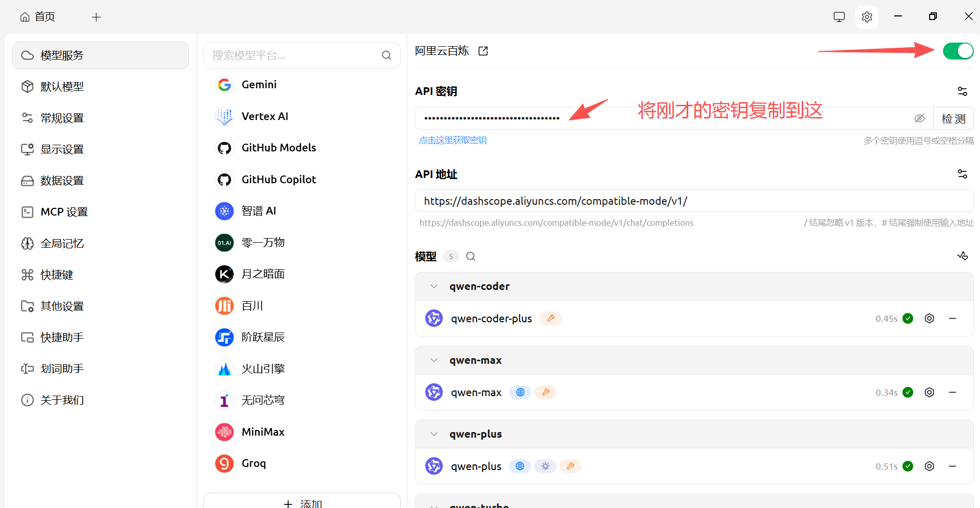Viewport: 980px width, 508px height.
Task: Select the 火山引擎 provider
Action: tap(302, 369)
